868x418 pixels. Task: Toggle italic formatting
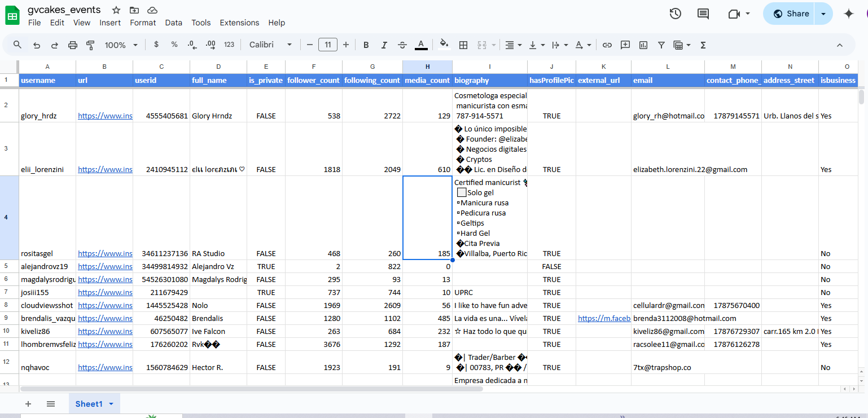click(384, 45)
